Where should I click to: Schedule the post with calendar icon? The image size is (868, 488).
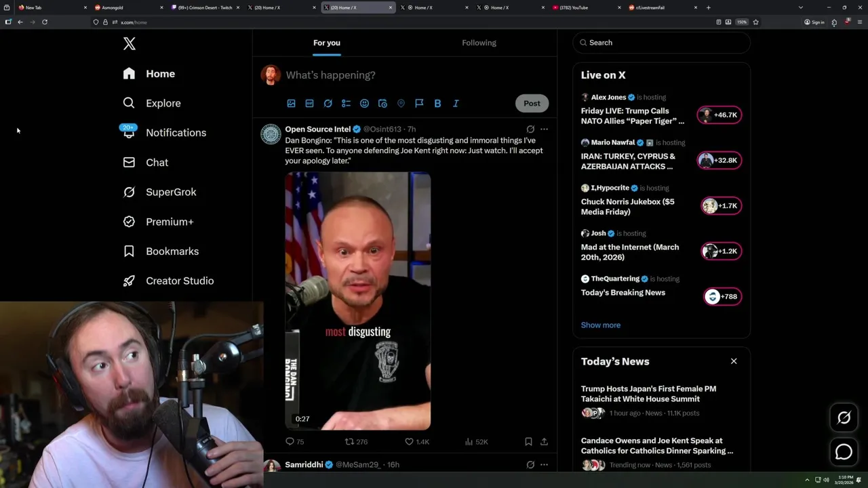point(382,104)
